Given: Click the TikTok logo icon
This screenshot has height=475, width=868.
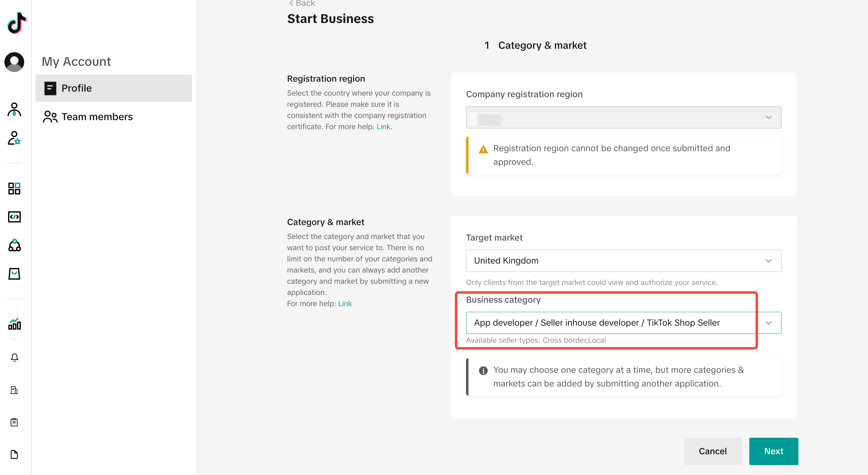Looking at the screenshot, I should pos(16,23).
